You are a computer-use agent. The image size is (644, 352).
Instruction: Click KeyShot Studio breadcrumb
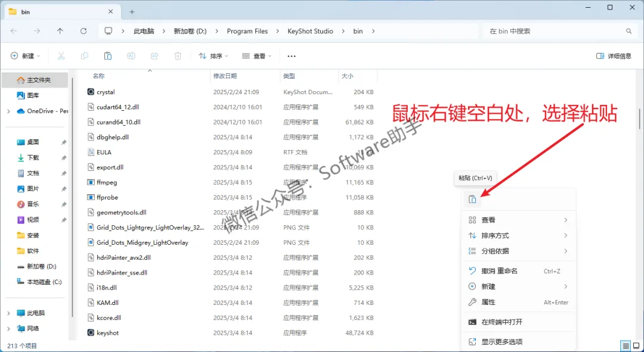tap(310, 31)
